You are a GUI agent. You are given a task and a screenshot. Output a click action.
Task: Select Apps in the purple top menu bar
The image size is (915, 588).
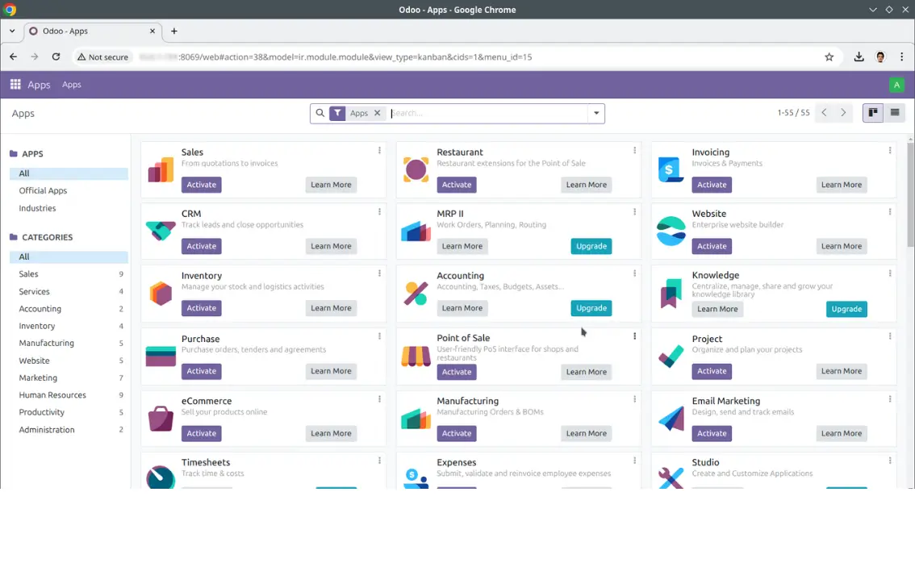pyautogui.click(x=72, y=84)
